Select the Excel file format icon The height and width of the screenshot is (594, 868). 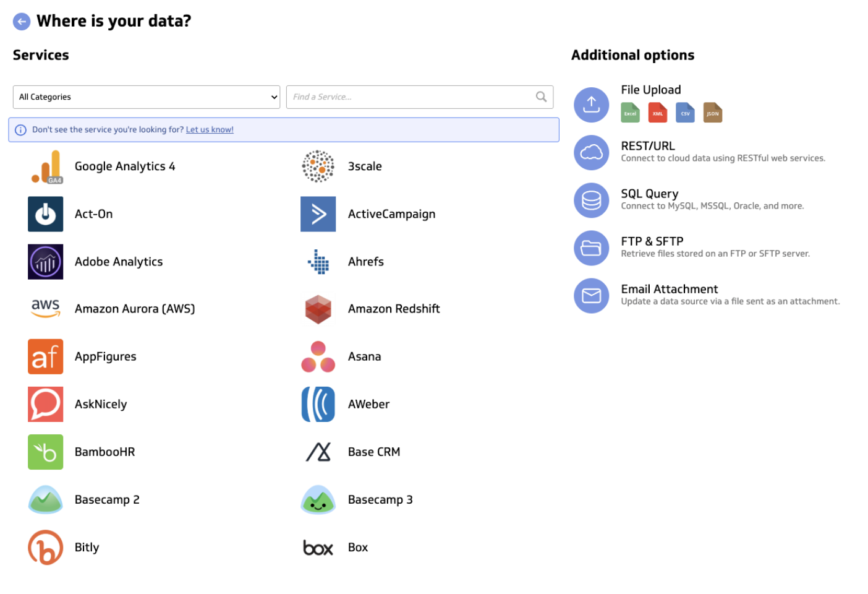(x=630, y=113)
